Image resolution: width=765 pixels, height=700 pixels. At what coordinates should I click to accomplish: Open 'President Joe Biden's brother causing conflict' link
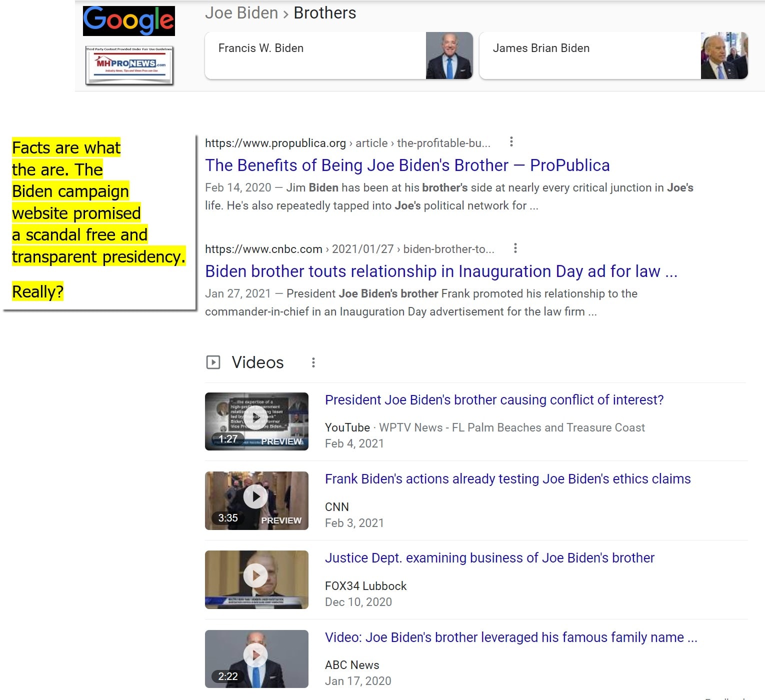(494, 400)
